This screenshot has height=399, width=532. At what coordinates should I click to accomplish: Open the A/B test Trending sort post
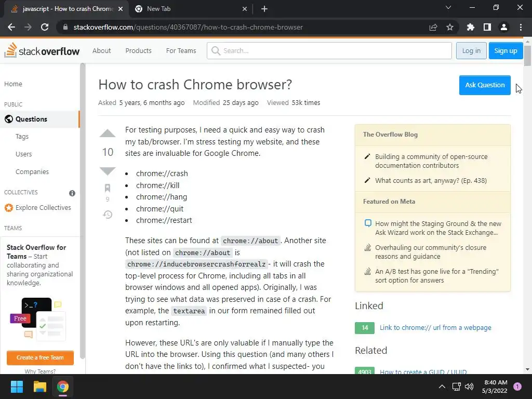436,276
